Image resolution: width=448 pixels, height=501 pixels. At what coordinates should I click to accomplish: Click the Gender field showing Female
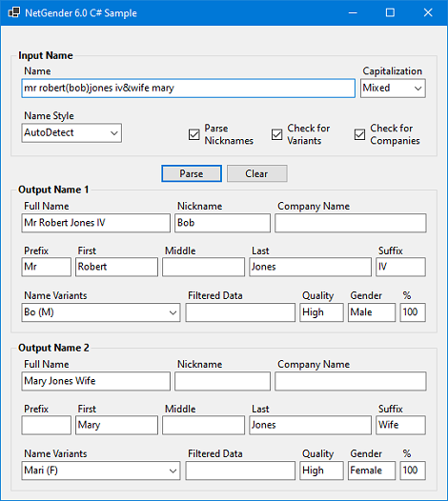pyautogui.click(x=372, y=471)
